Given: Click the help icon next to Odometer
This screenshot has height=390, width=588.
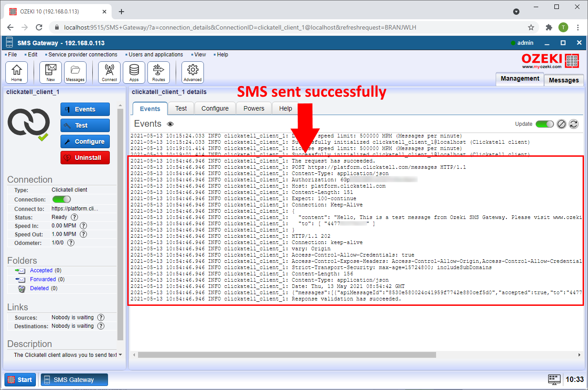Looking at the screenshot, I should coord(70,243).
